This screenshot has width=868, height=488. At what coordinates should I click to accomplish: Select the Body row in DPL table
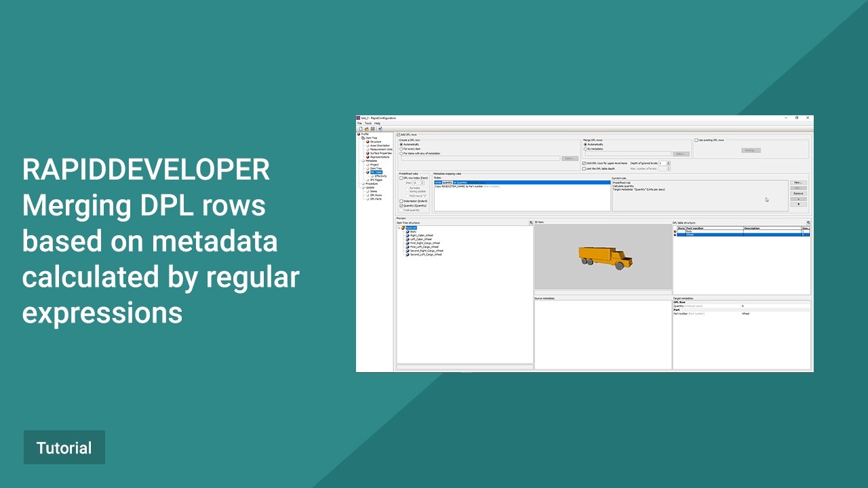tap(744, 231)
